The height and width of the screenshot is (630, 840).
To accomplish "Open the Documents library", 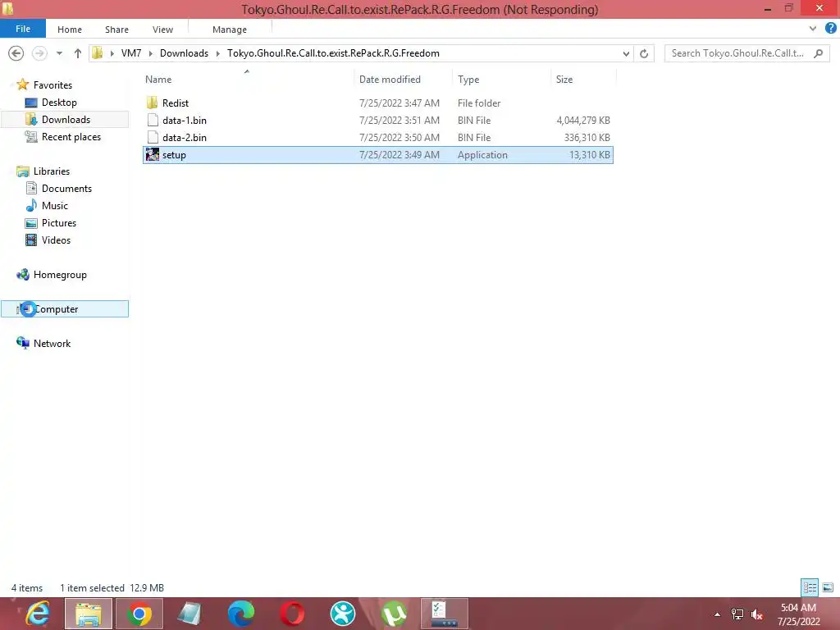I will [x=66, y=189].
